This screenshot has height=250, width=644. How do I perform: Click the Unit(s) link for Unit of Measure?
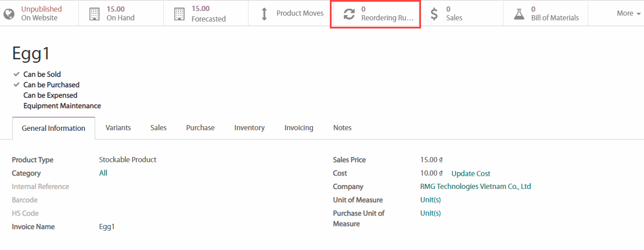point(430,200)
